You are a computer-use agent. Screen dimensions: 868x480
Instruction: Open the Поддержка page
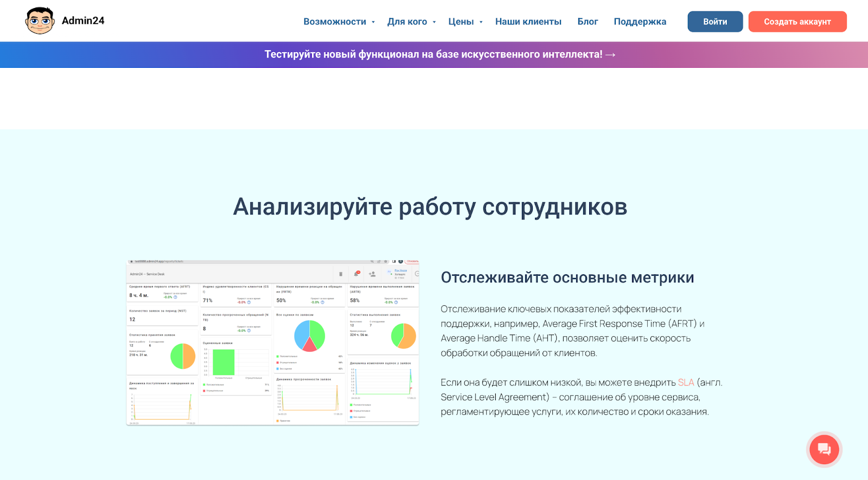coord(640,22)
